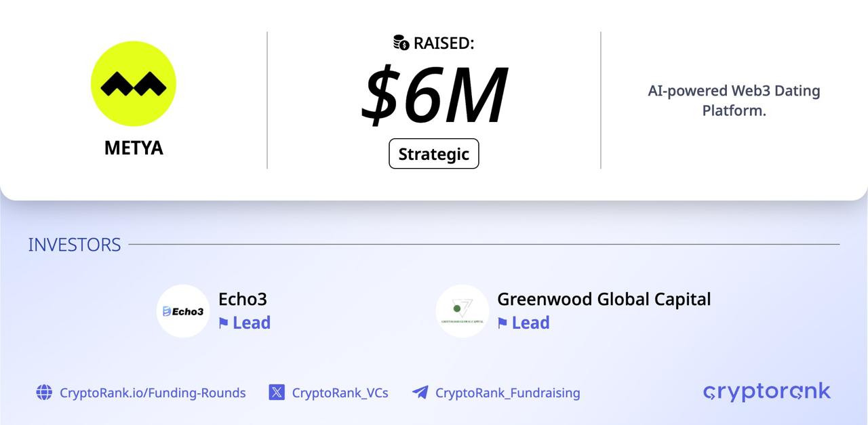
Task: Click the flag icon under Greenwood
Action: pyautogui.click(x=502, y=323)
